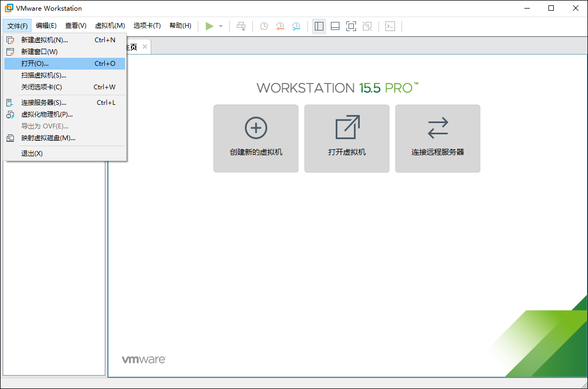
Task: Open the 虚拟机(M) menu
Action: (x=110, y=26)
